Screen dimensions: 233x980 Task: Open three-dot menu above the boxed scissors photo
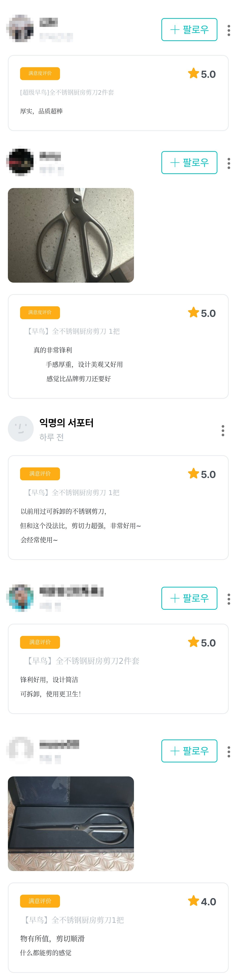pyautogui.click(x=229, y=751)
